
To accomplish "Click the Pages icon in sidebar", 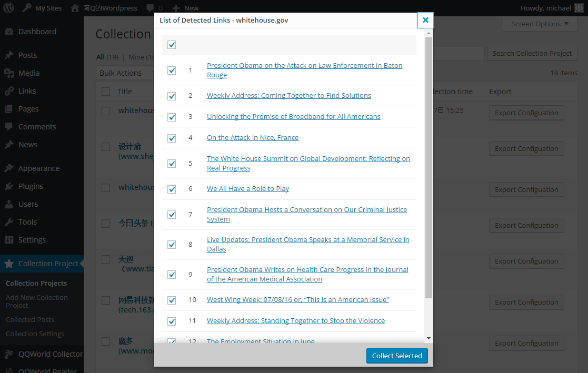I will [9, 109].
